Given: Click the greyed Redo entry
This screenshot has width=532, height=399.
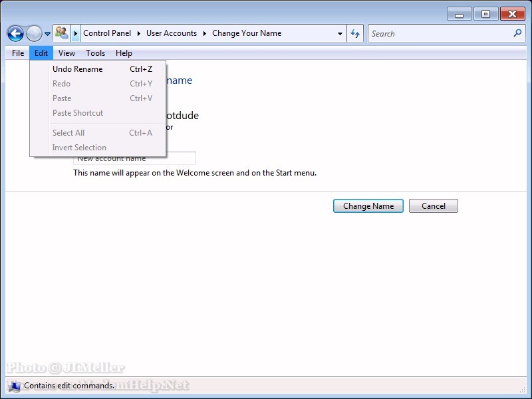Looking at the screenshot, I should [x=98, y=84].
